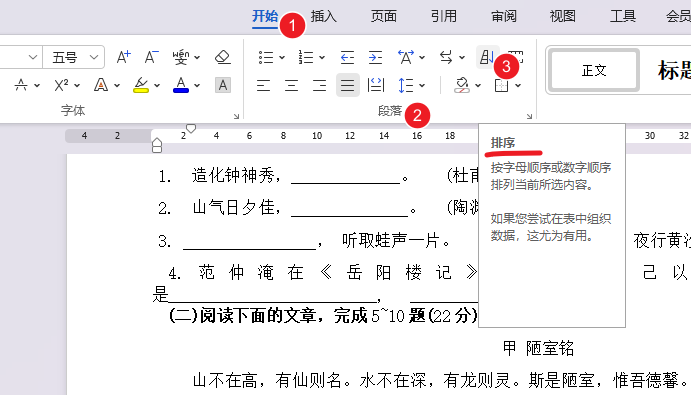The height and width of the screenshot is (395, 691).
Task: Decrease font size with A- icon
Action: [x=151, y=57]
